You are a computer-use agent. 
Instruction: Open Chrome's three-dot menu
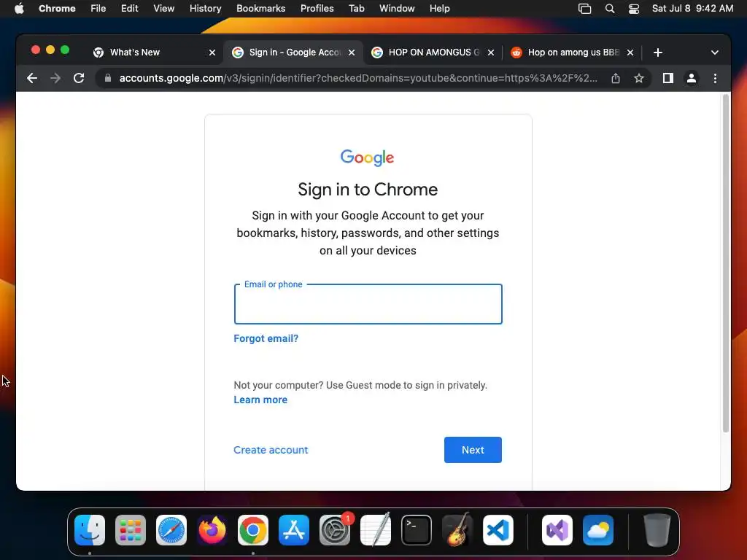pos(715,78)
